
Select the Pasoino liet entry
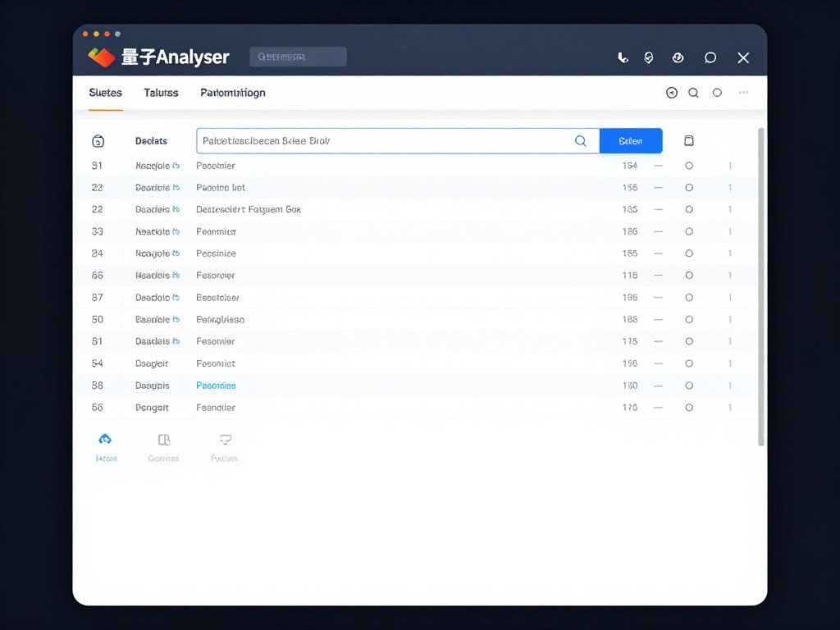click(220, 188)
